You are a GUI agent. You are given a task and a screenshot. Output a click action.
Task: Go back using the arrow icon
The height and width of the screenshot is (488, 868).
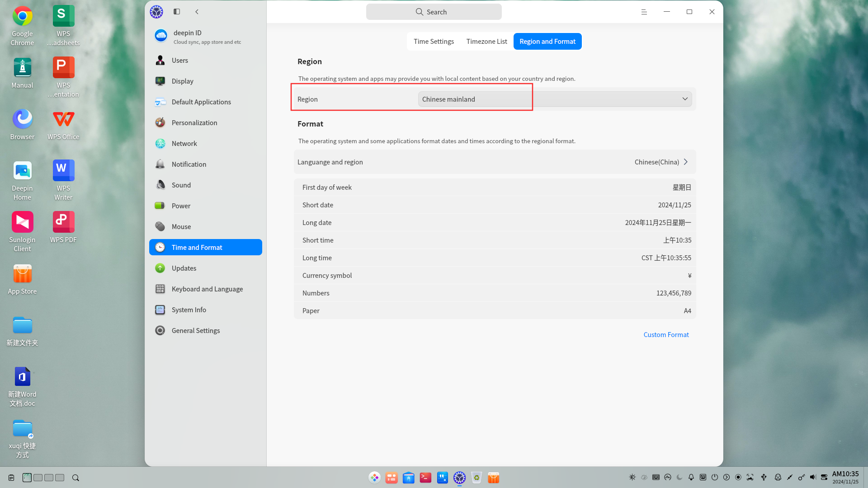click(197, 12)
